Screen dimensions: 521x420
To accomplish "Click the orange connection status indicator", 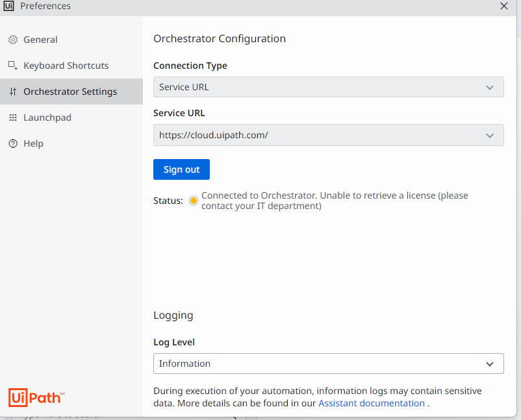I will 194,201.
